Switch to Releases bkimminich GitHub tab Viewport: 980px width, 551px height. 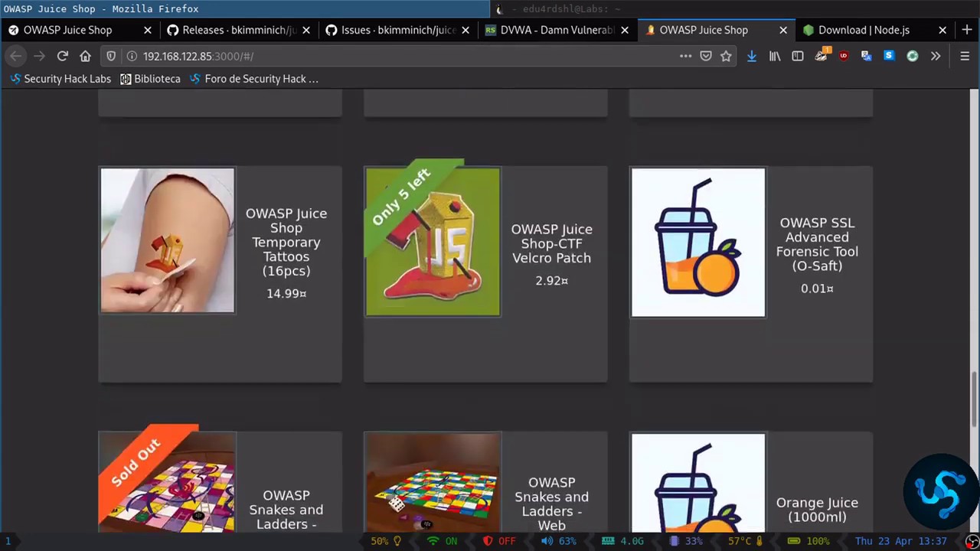click(x=239, y=30)
